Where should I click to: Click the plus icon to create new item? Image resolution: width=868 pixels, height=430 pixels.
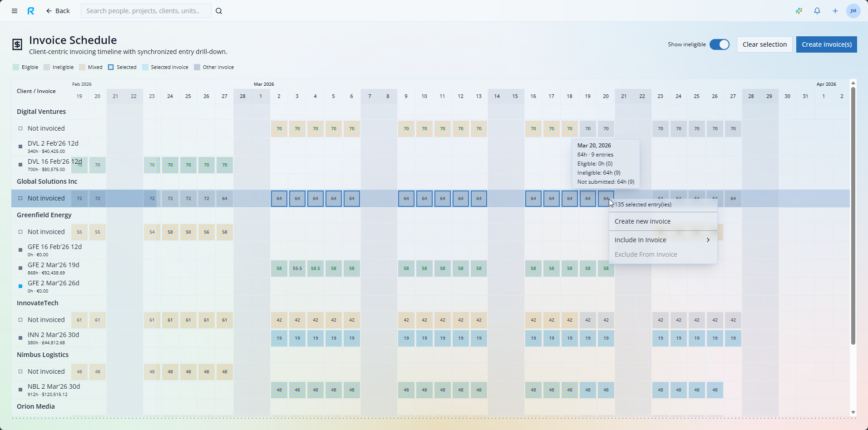point(835,11)
